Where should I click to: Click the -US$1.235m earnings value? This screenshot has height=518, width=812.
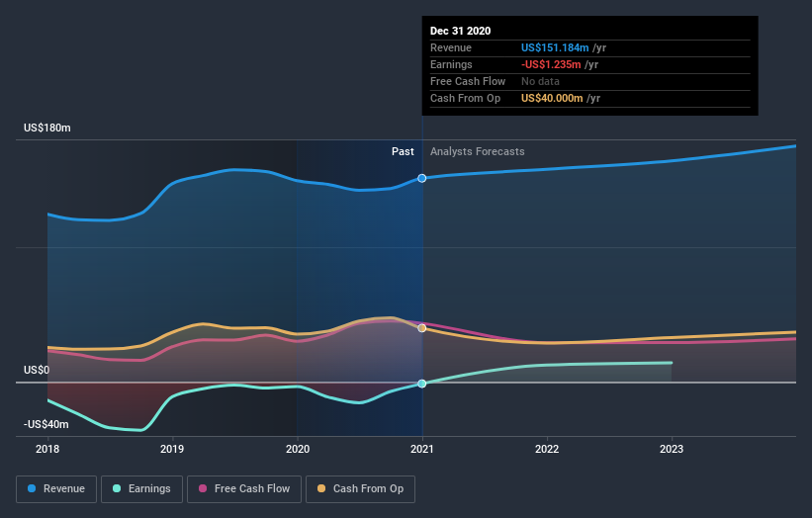pyautogui.click(x=551, y=64)
